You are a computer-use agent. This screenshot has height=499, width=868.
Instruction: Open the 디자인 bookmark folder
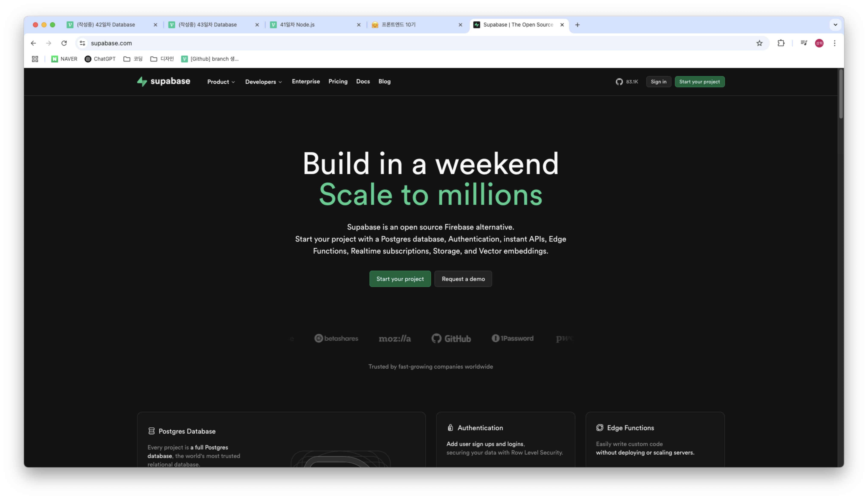tap(162, 59)
